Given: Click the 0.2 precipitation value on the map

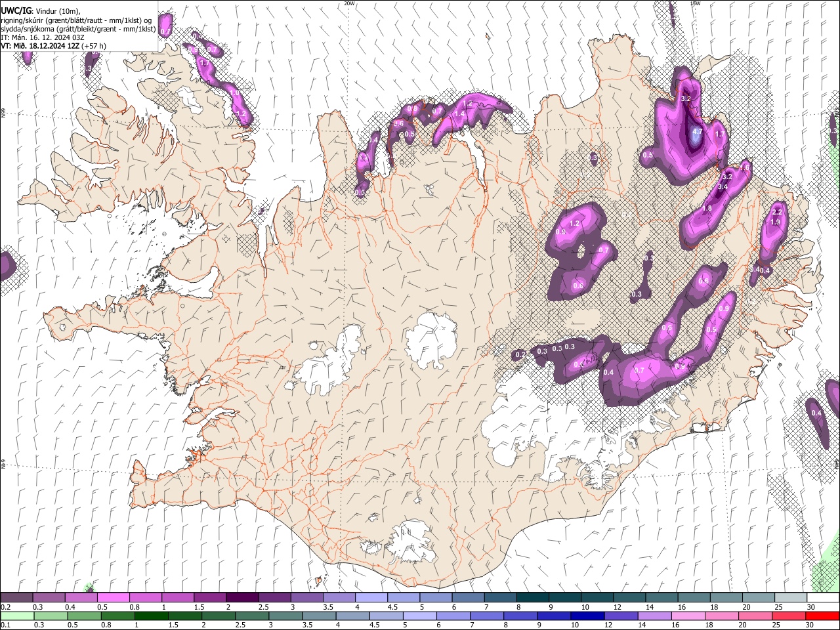Looking at the screenshot, I should click(x=520, y=354).
